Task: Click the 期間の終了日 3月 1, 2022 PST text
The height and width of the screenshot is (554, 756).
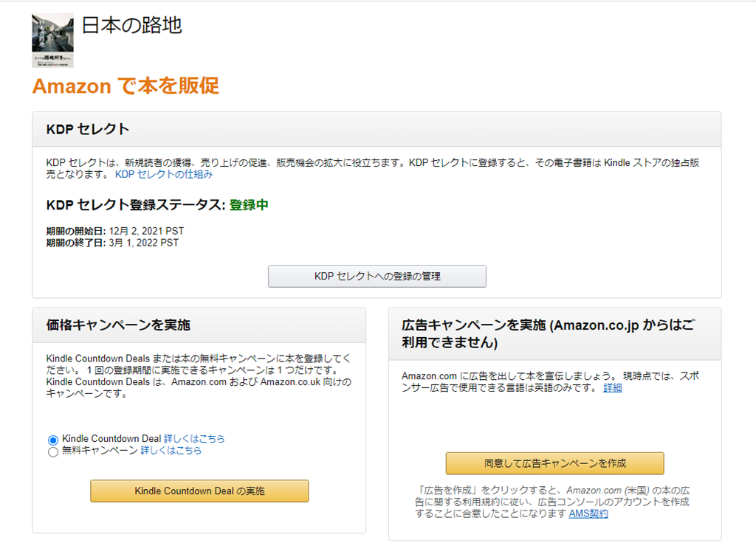Action: tap(112, 243)
